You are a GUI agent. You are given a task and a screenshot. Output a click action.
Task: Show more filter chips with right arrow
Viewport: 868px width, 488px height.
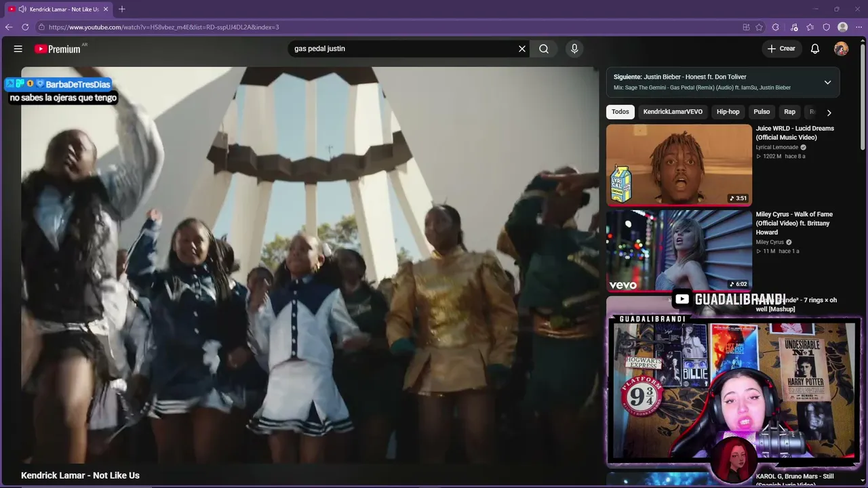click(x=829, y=113)
